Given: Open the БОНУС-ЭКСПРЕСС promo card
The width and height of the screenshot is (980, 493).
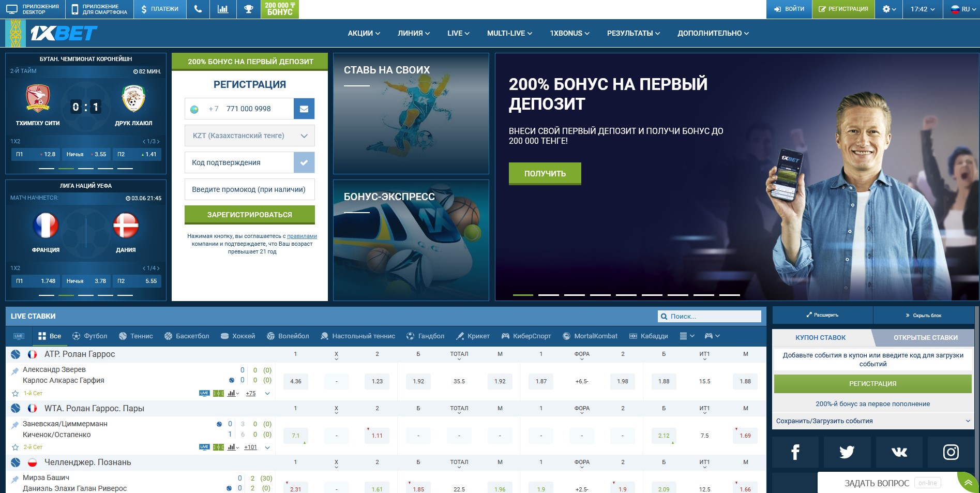Looking at the screenshot, I should click(x=411, y=240).
